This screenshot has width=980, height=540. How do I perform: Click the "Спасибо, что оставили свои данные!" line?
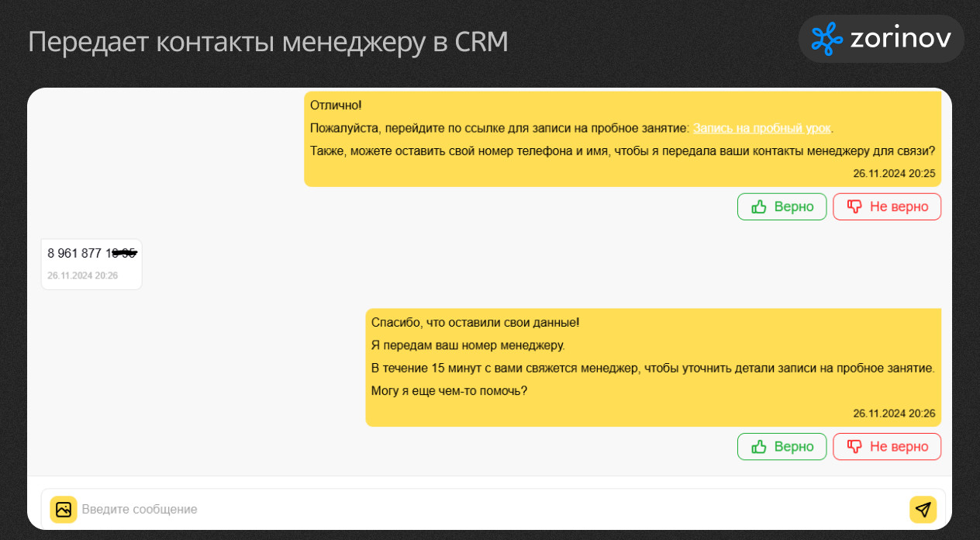(x=474, y=322)
